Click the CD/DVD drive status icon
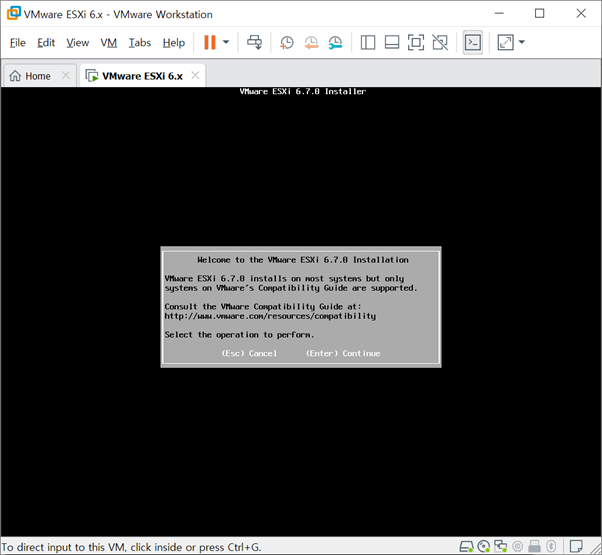The height and width of the screenshot is (555, 602). coord(484,546)
